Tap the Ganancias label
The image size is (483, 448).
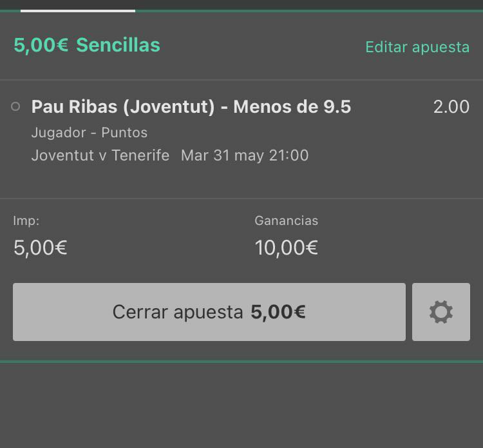tap(286, 220)
